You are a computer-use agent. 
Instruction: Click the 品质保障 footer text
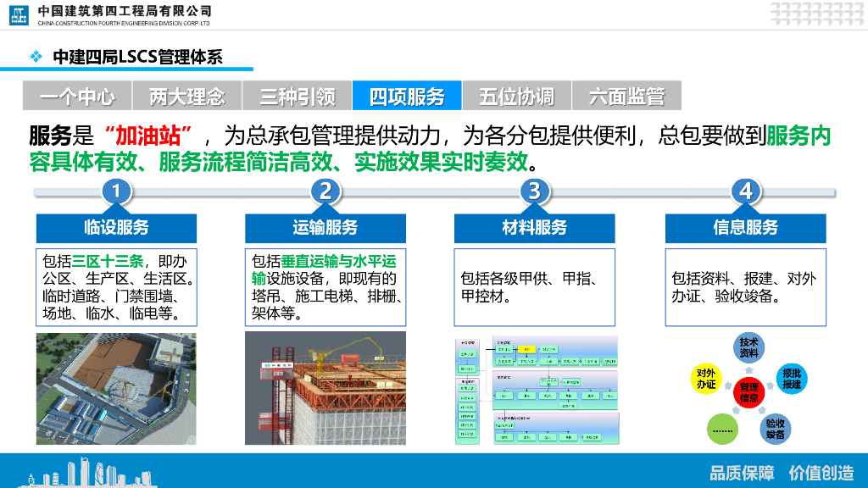(742, 473)
